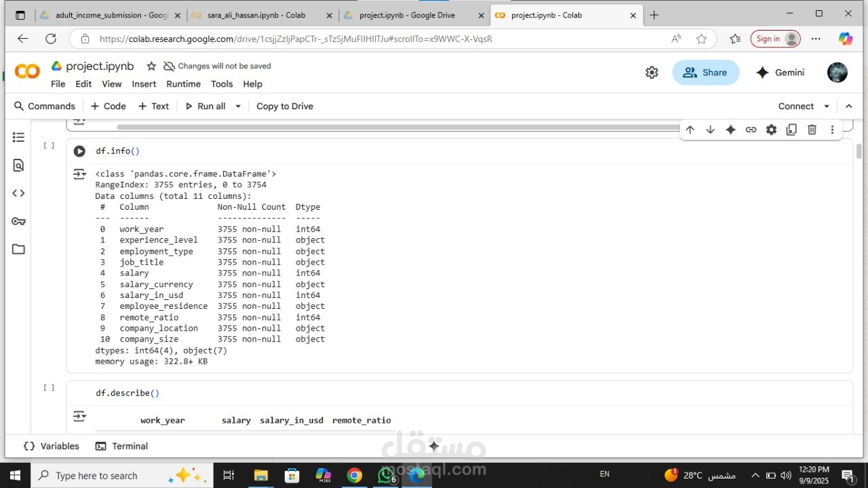Image resolution: width=868 pixels, height=488 pixels.
Task: Switch to sara_ali_hassan.ipynb tab
Action: click(261, 15)
